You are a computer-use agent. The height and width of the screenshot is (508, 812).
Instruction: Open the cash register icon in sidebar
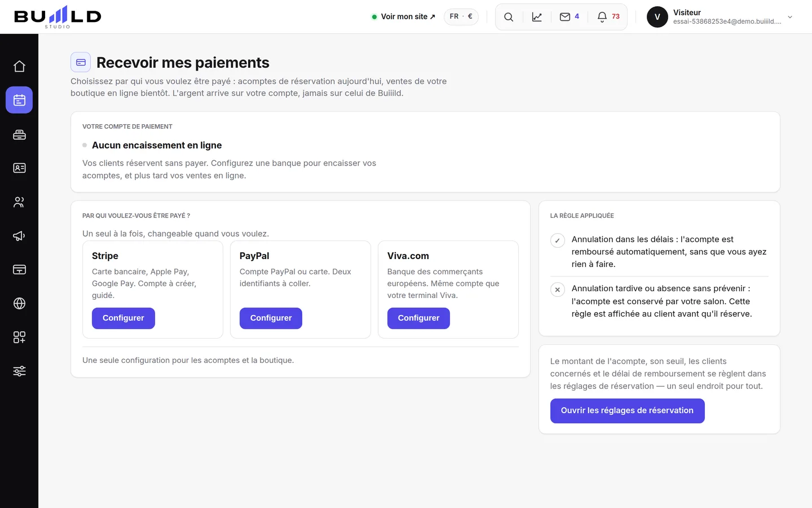pyautogui.click(x=19, y=134)
